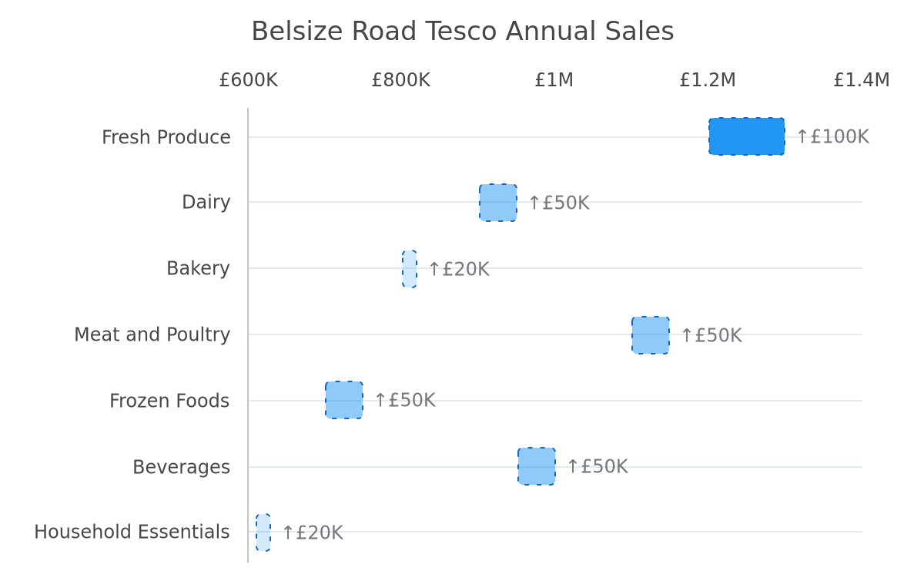The image size is (924, 578).
Task: Click the Dairy sales bar
Action: click(x=498, y=203)
